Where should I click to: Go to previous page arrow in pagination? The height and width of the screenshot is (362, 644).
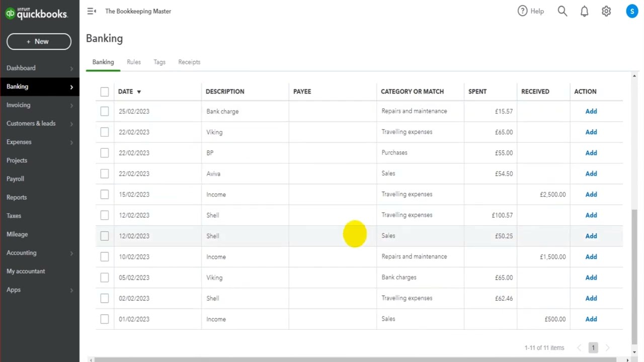(579, 347)
